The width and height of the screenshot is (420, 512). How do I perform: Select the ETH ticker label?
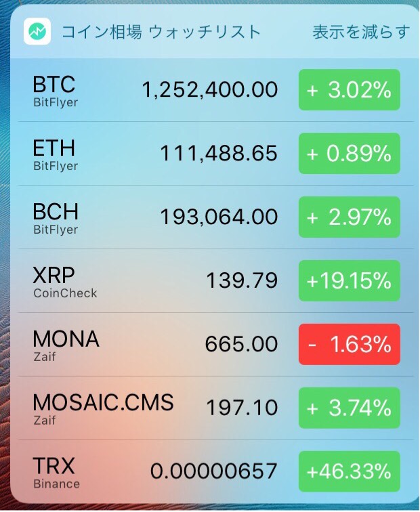coord(54,148)
